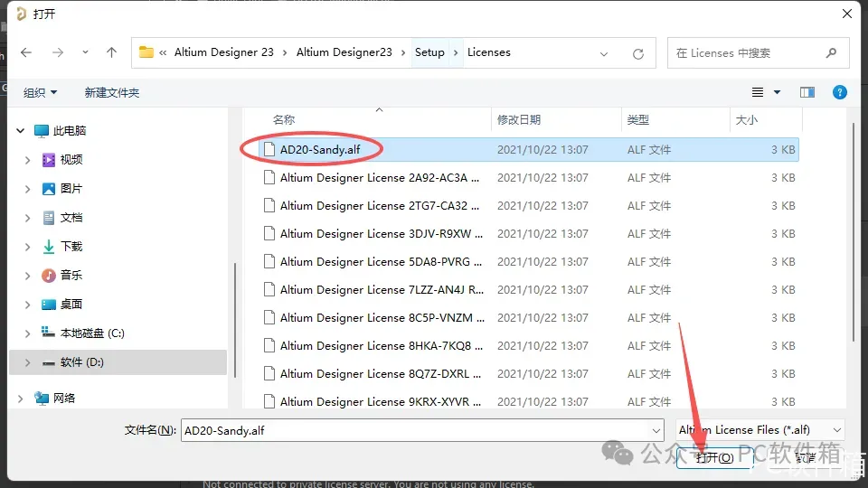This screenshot has height=488, width=868.
Task: Select license file 2A92-AC3A
Action: pyautogui.click(x=529, y=178)
